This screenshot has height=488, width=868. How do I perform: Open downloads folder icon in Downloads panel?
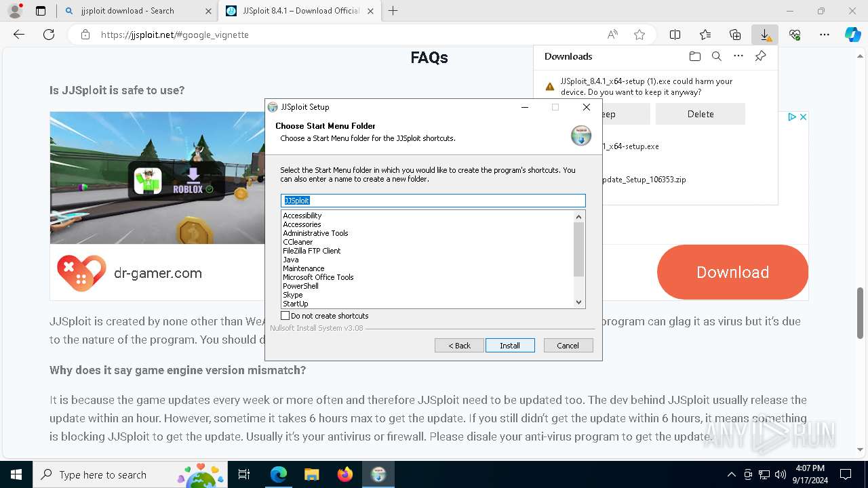pyautogui.click(x=694, y=56)
